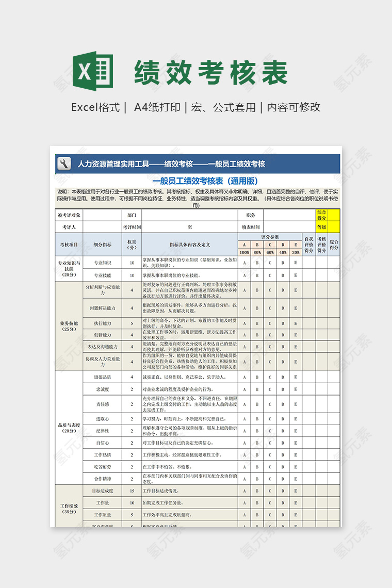The height and width of the screenshot is (588, 392).
Task: Select the 协调及人力关系能力 indicator cell
Action: [x=103, y=362]
